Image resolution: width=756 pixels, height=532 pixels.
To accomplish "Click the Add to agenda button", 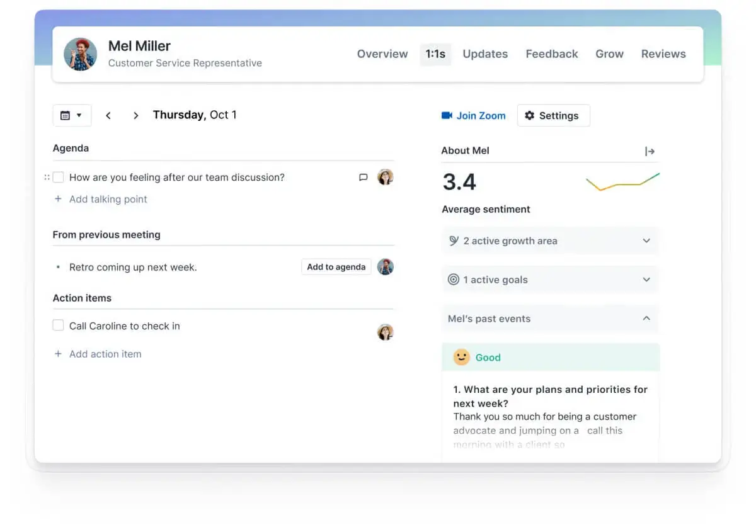I will point(336,267).
